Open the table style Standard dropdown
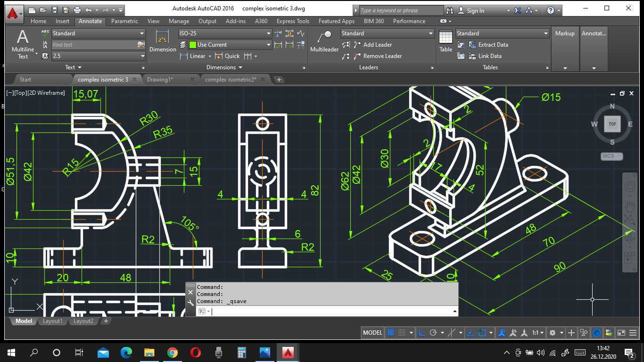Screen dimensions: 644x362 (x=503, y=33)
